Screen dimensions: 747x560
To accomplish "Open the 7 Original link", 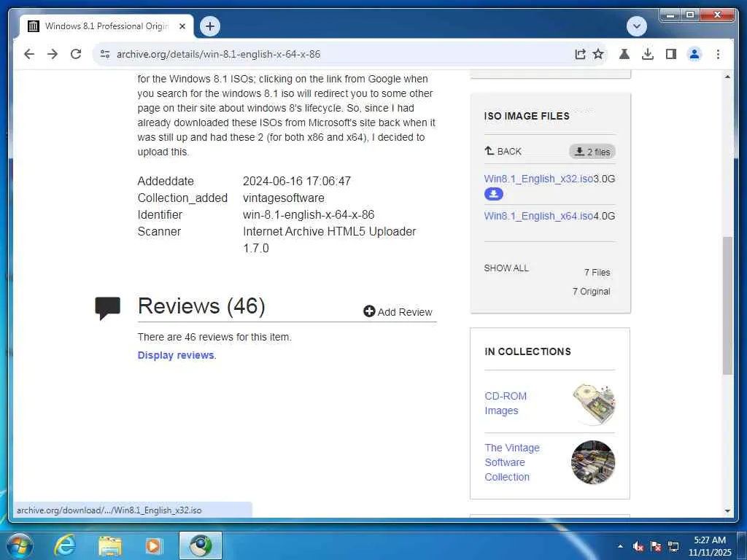I will [591, 292].
